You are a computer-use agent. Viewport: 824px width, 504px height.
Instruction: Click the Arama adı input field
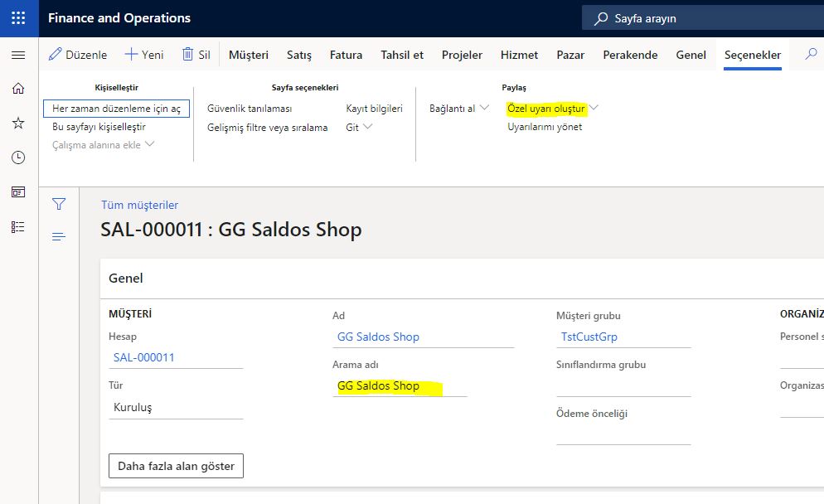click(x=400, y=386)
